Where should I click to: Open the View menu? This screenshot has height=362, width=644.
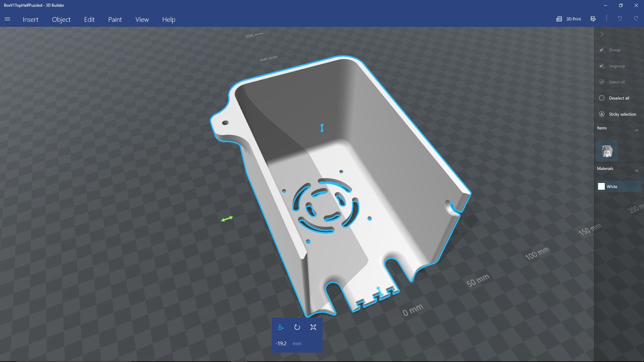point(142,19)
